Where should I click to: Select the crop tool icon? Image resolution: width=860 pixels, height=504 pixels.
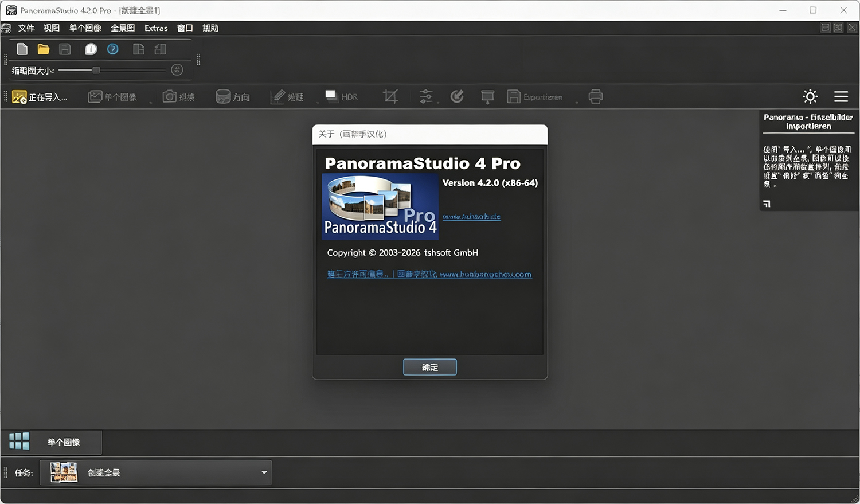[390, 96]
